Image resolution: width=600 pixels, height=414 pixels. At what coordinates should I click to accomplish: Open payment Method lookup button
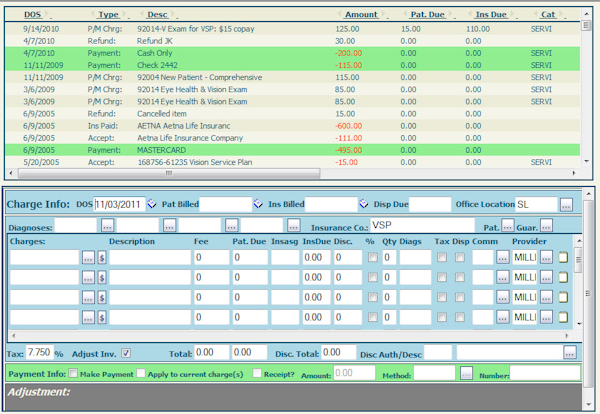click(x=466, y=373)
